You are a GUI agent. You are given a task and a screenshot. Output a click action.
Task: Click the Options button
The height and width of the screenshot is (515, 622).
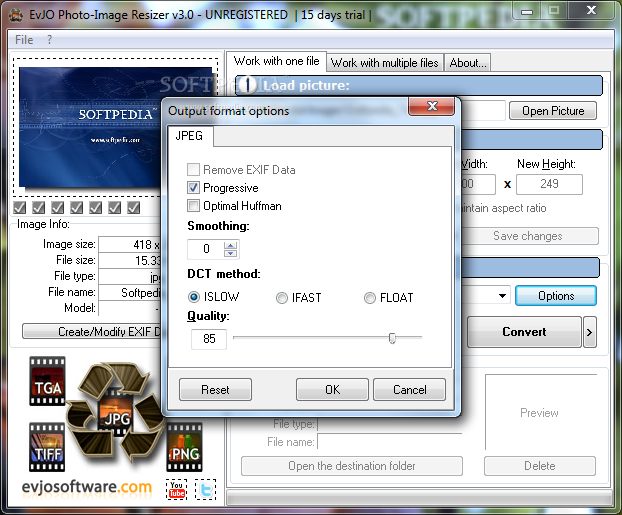click(x=556, y=296)
